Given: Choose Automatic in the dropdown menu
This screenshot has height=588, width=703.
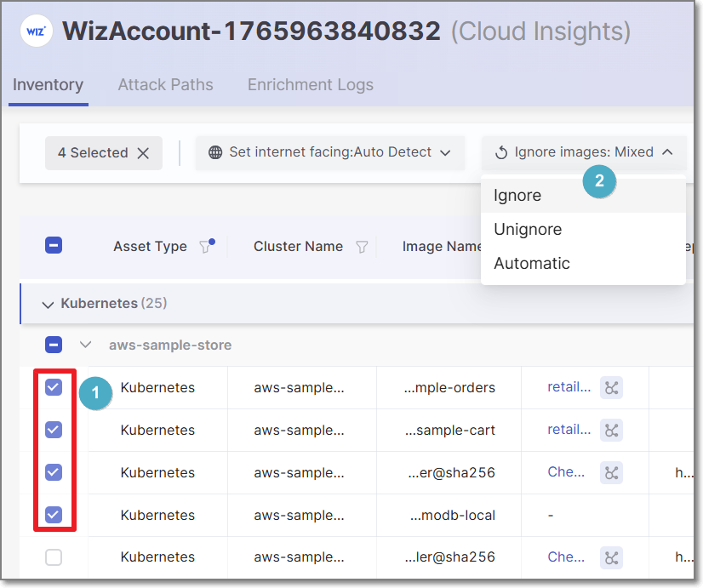Looking at the screenshot, I should (x=532, y=264).
